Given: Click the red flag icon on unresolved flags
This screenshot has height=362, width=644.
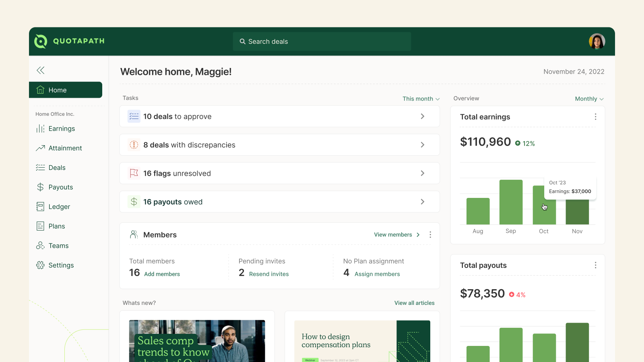Looking at the screenshot, I should pos(134,173).
